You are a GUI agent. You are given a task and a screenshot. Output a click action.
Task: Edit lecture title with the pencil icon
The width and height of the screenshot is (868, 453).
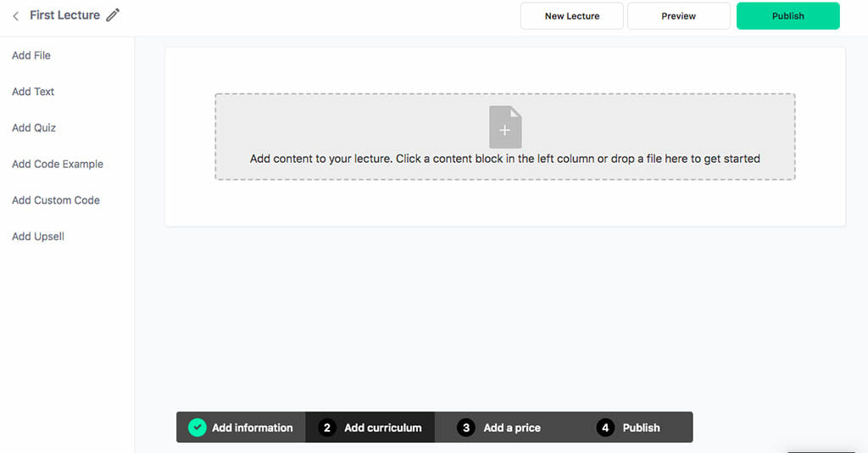tap(113, 15)
